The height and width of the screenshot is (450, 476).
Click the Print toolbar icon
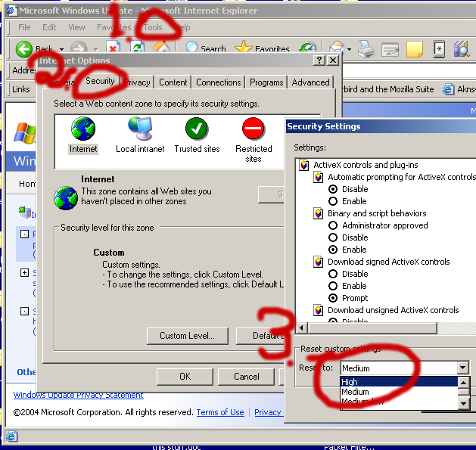366,49
